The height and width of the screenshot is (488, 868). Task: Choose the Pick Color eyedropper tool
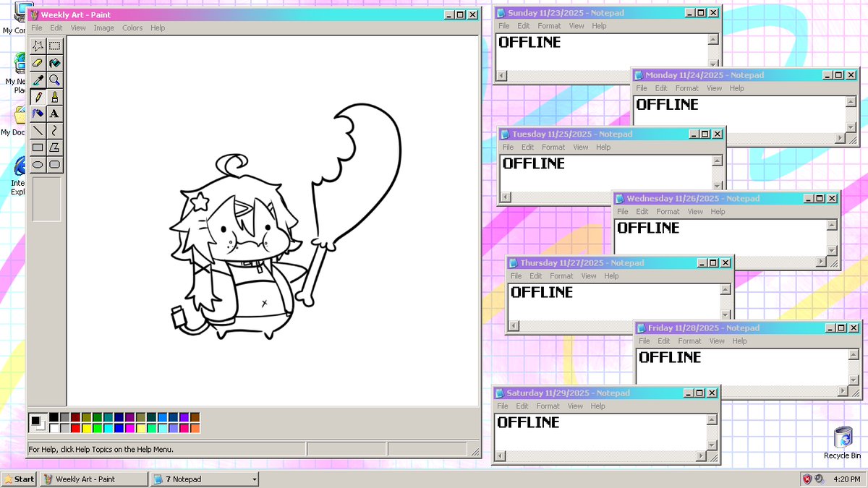click(38, 80)
